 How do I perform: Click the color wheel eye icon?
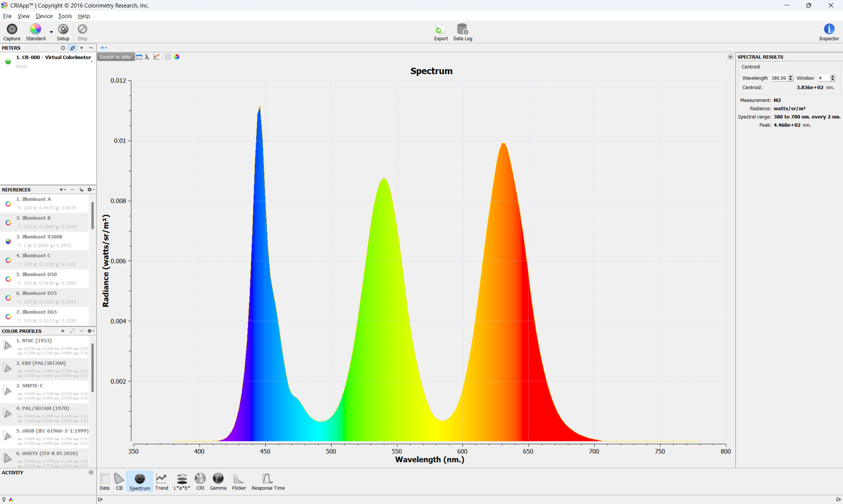click(177, 57)
